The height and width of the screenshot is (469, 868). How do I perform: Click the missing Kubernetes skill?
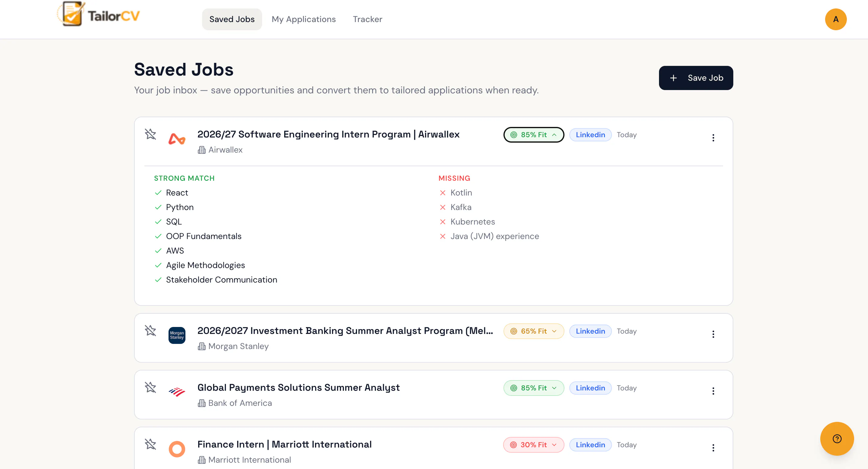[x=472, y=222]
